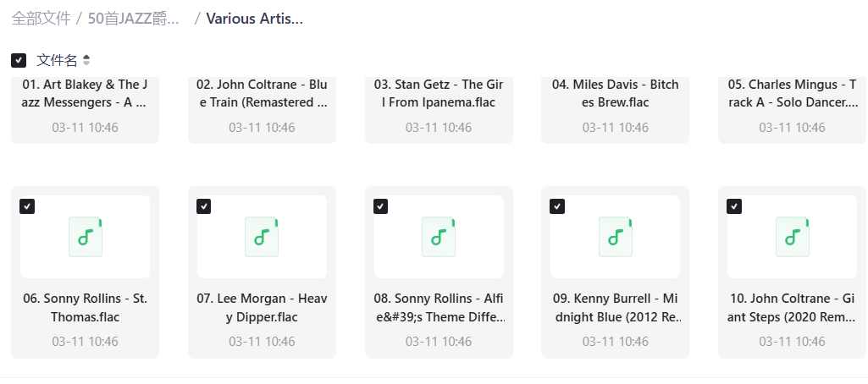Click music file icon for Sonny Rollins St. Thomas
This screenshot has height=384, width=868.
85,237
